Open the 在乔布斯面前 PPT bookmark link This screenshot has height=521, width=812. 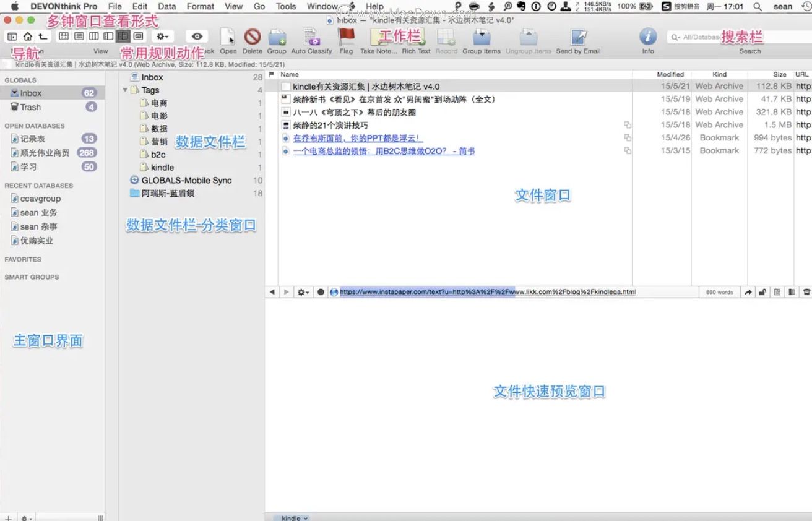coord(358,138)
